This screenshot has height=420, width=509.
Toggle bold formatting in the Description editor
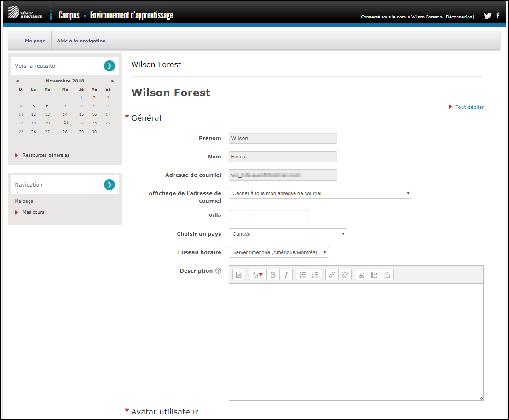coord(273,275)
